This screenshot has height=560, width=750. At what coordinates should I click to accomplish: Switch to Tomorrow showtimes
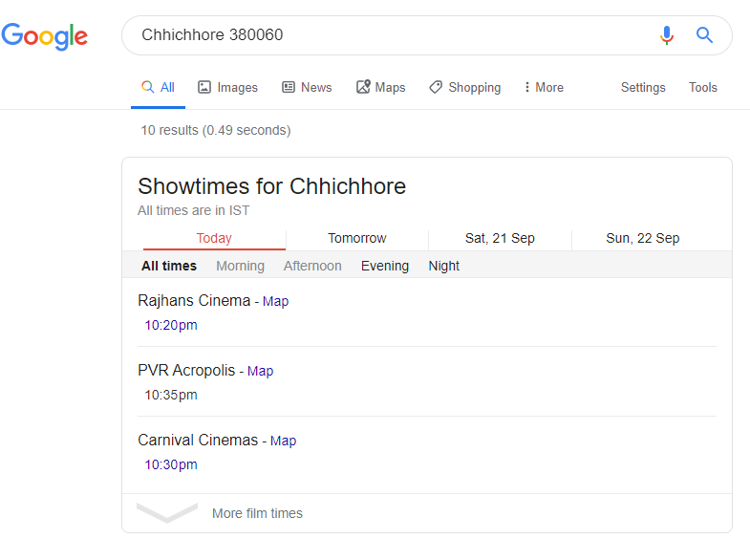click(x=356, y=238)
